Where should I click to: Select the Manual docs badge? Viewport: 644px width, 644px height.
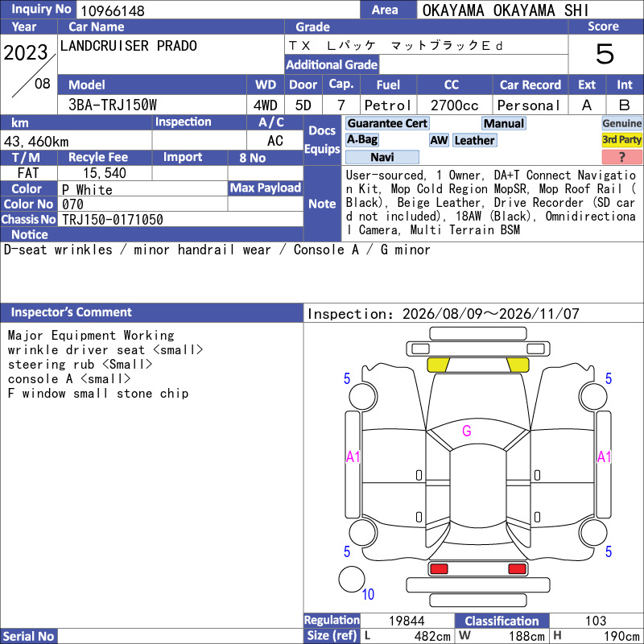tap(504, 123)
